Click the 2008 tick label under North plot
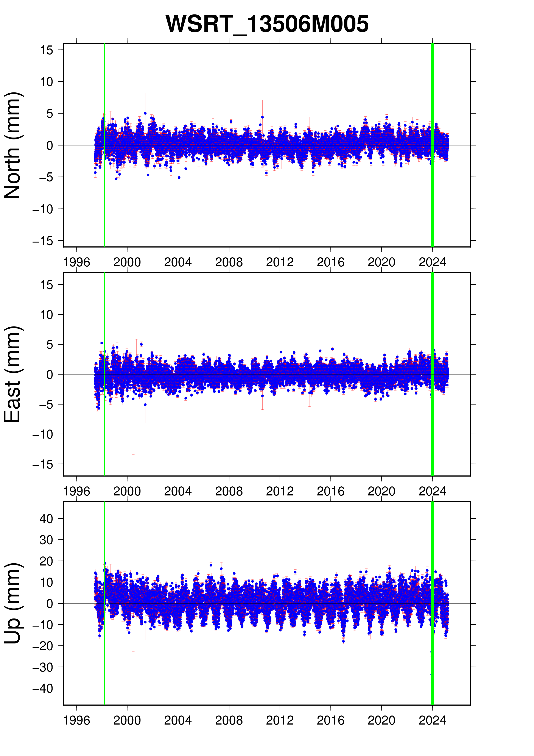The height and width of the screenshot is (756, 534). (x=229, y=262)
